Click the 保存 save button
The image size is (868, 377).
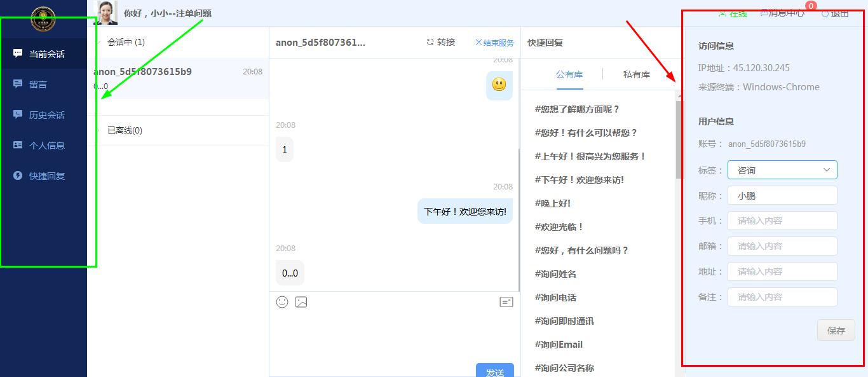click(836, 330)
